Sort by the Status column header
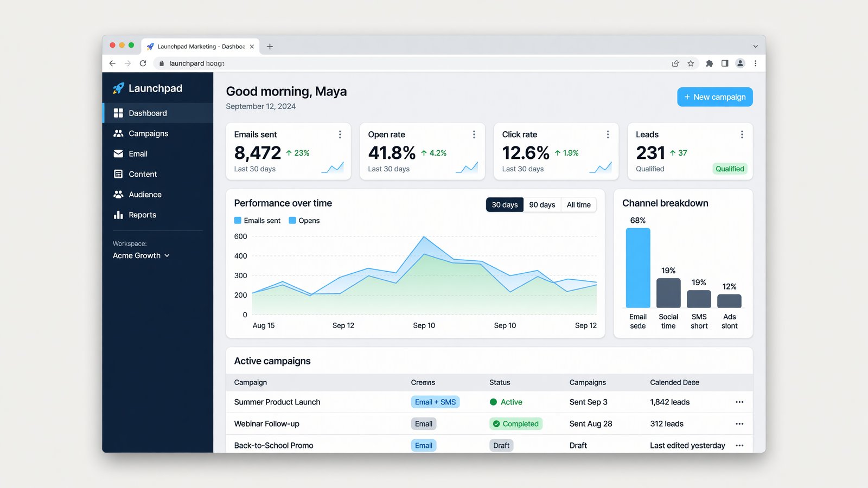The height and width of the screenshot is (488, 868). (500, 382)
